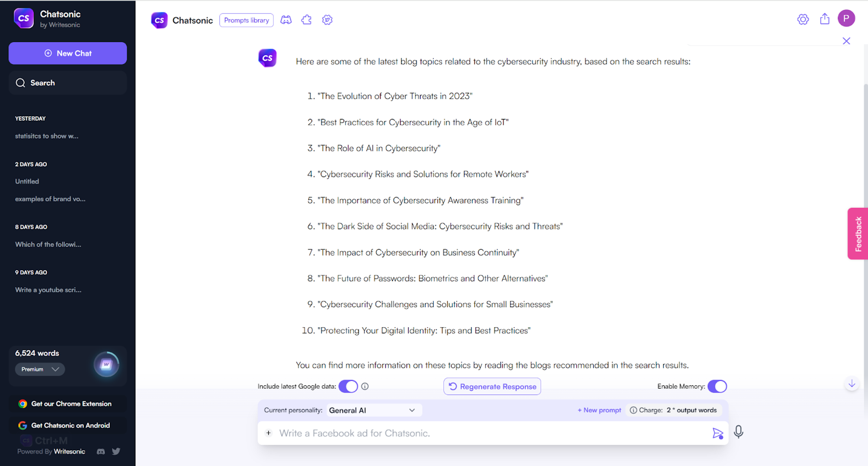Toggle the plus attachment in message box
Image resolution: width=868 pixels, height=466 pixels.
269,433
